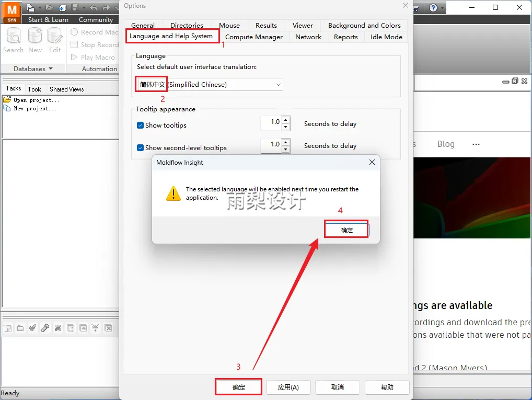Switch to the General tab in Options
Viewport: 532px width, 400px height.
point(143,25)
